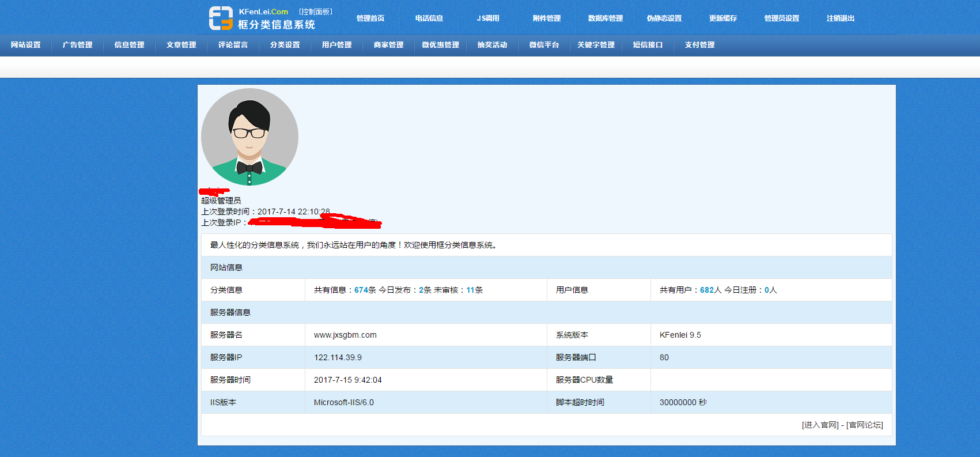
Task: Click the 进入官网 link
Action: point(820,425)
